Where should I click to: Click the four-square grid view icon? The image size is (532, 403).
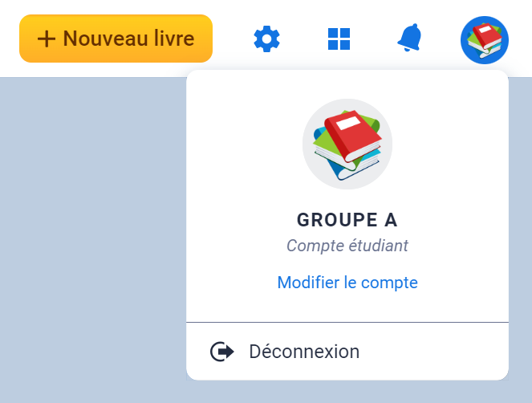(339, 39)
